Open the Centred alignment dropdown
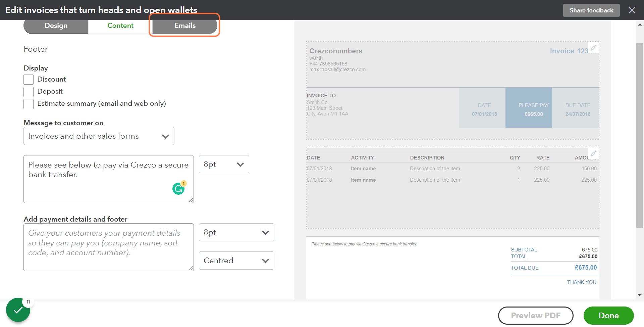The image size is (644, 327). coord(236,261)
